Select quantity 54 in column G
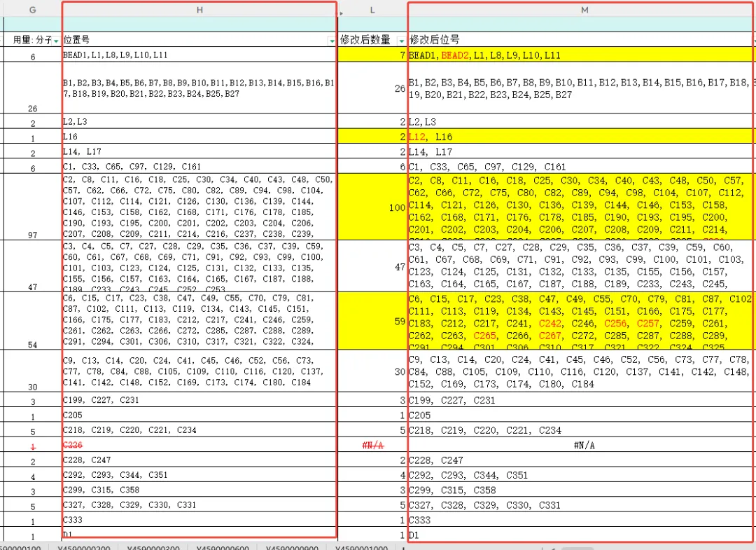 tap(33, 321)
